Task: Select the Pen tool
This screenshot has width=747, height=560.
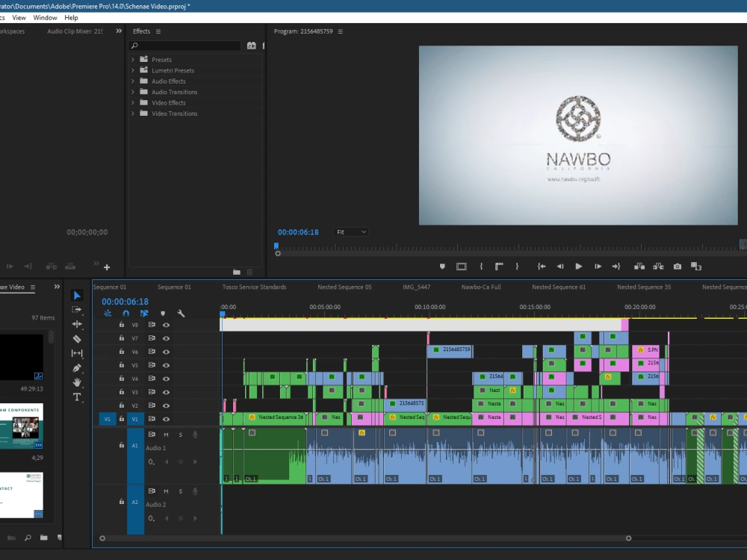Action: (77, 368)
